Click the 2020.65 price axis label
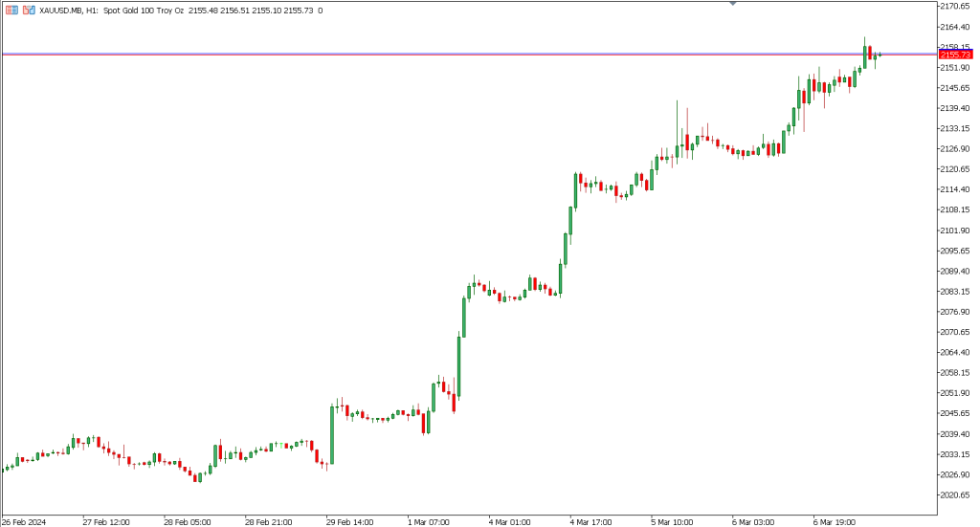This screenshot has height=527, width=980. [x=955, y=495]
